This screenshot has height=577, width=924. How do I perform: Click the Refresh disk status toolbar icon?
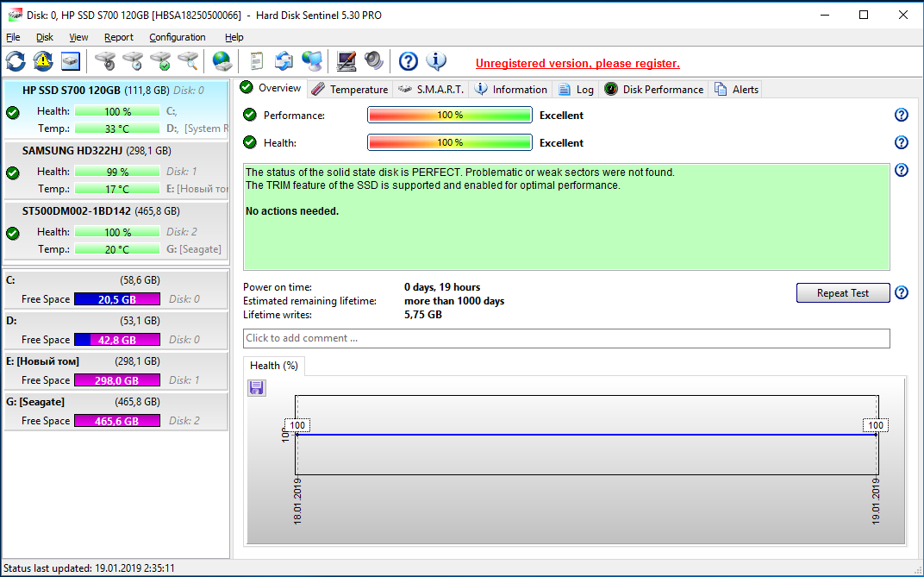[x=16, y=61]
